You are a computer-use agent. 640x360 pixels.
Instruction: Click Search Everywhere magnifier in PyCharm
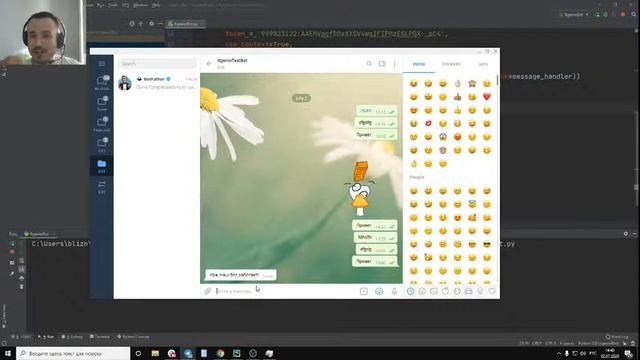633,14
